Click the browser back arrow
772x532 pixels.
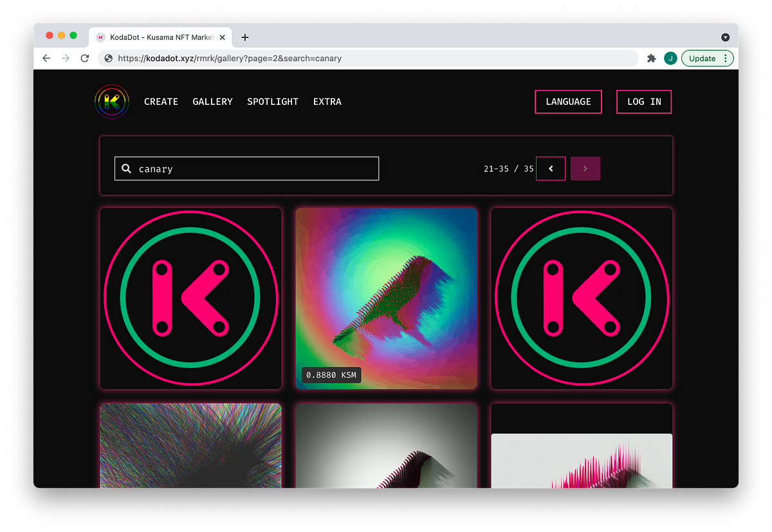pos(46,58)
